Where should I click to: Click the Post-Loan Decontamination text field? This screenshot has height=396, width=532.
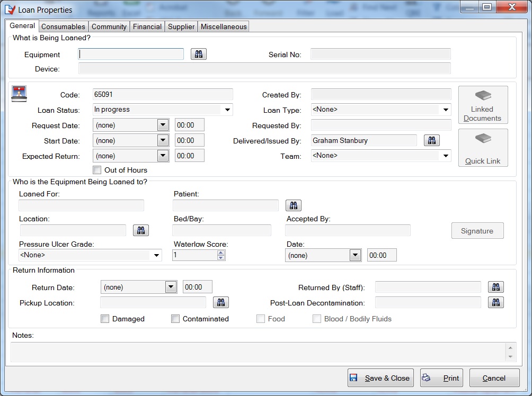[x=428, y=302]
